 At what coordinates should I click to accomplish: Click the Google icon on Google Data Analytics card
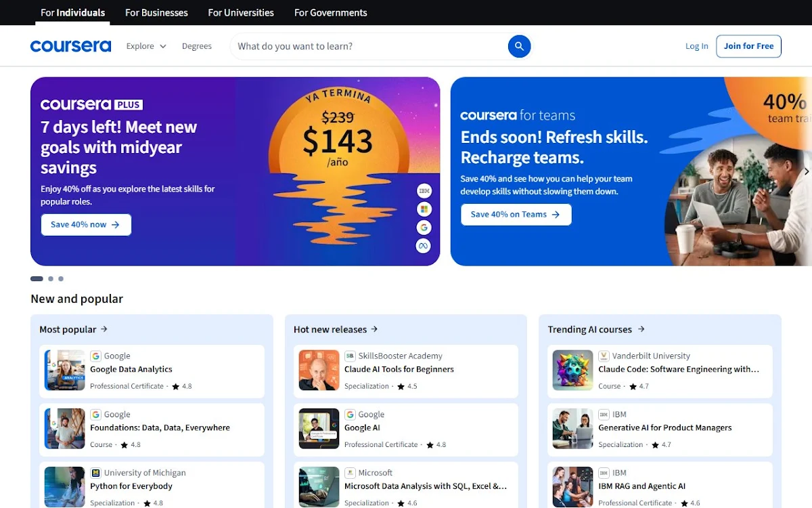[95, 356]
